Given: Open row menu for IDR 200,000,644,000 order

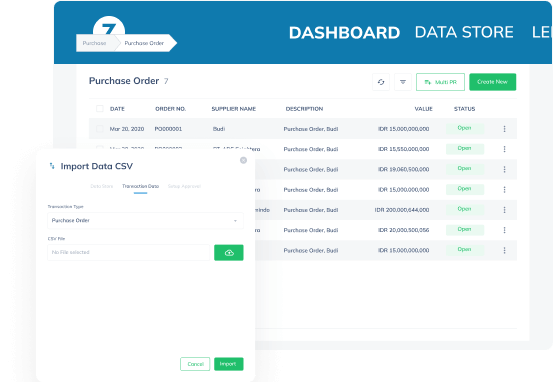Looking at the screenshot, I should 504,210.
